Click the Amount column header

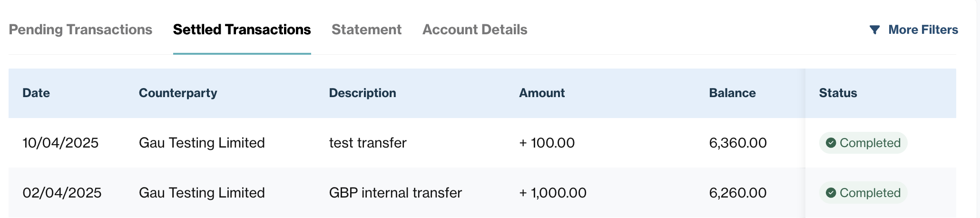(542, 93)
